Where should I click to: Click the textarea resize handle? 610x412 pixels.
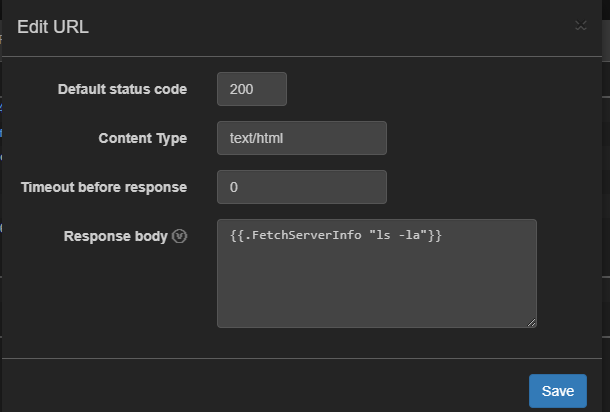(532, 322)
